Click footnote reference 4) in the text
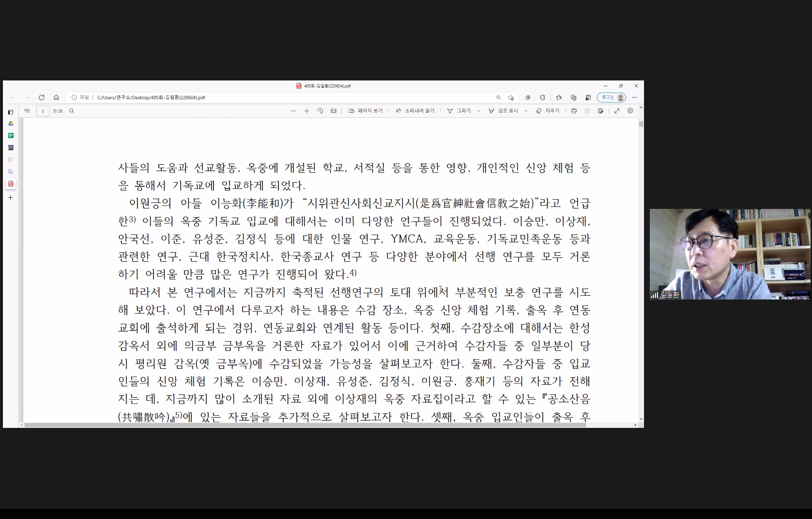This screenshot has width=812, height=519. (353, 273)
